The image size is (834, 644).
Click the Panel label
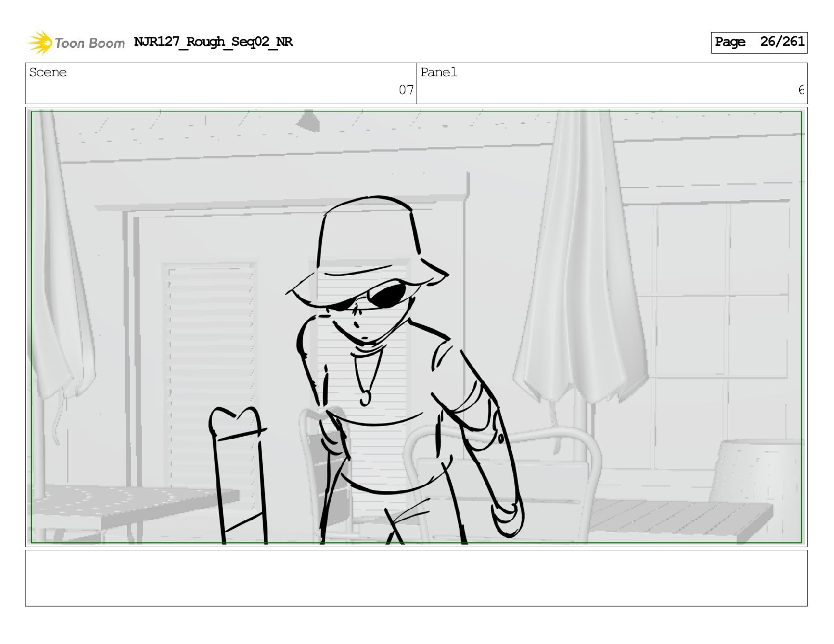[x=439, y=72]
